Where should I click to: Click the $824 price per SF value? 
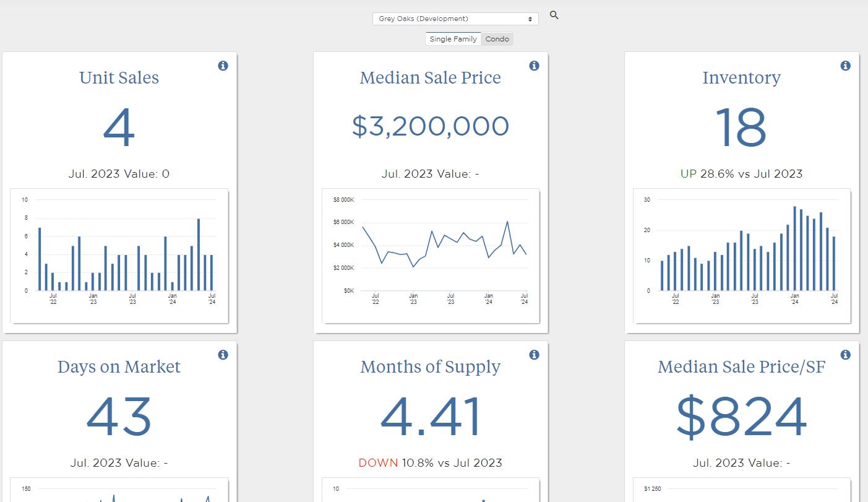coord(741,417)
